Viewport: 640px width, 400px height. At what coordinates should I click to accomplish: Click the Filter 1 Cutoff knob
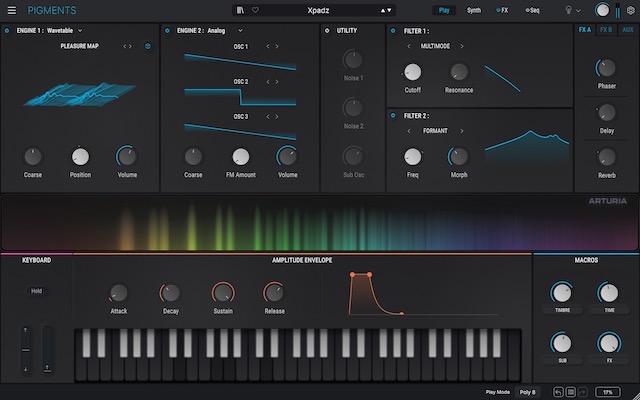pos(412,72)
